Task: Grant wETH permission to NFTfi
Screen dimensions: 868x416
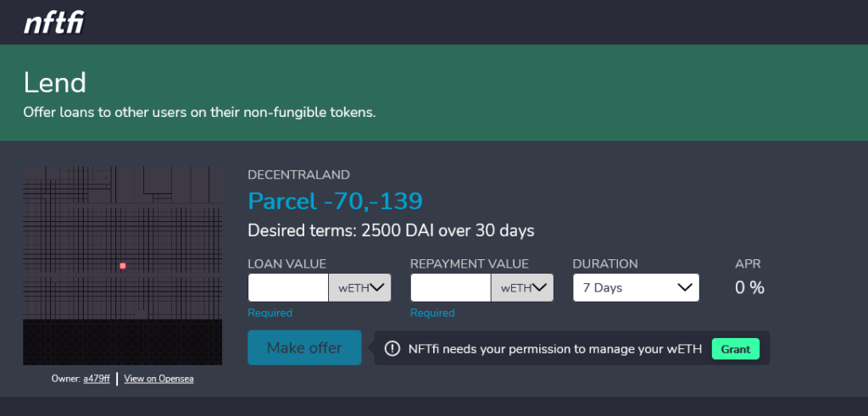Action: [736, 349]
